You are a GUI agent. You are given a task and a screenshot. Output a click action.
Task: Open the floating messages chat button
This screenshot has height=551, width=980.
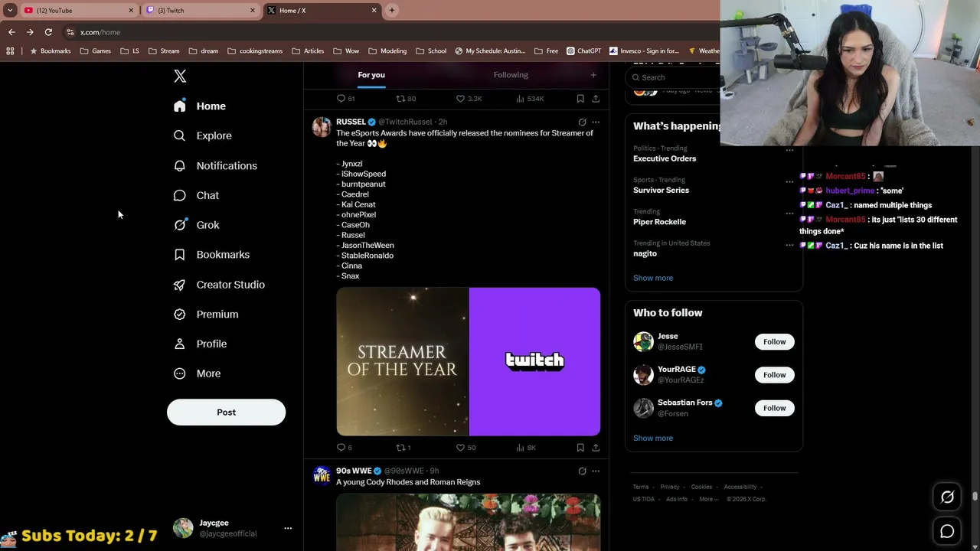[947, 531]
